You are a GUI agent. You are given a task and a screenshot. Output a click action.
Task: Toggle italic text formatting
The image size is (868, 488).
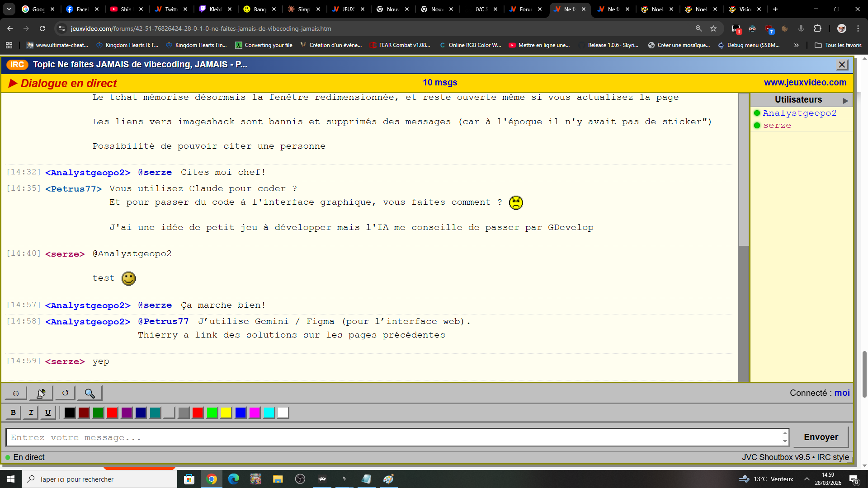click(31, 413)
